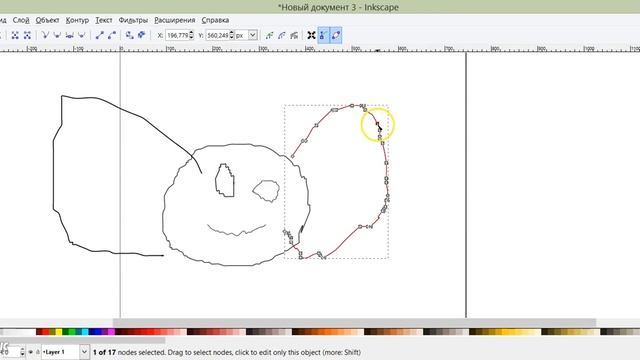640x360 pixels.
Task: Open the Объект menu
Action: [x=47, y=20]
